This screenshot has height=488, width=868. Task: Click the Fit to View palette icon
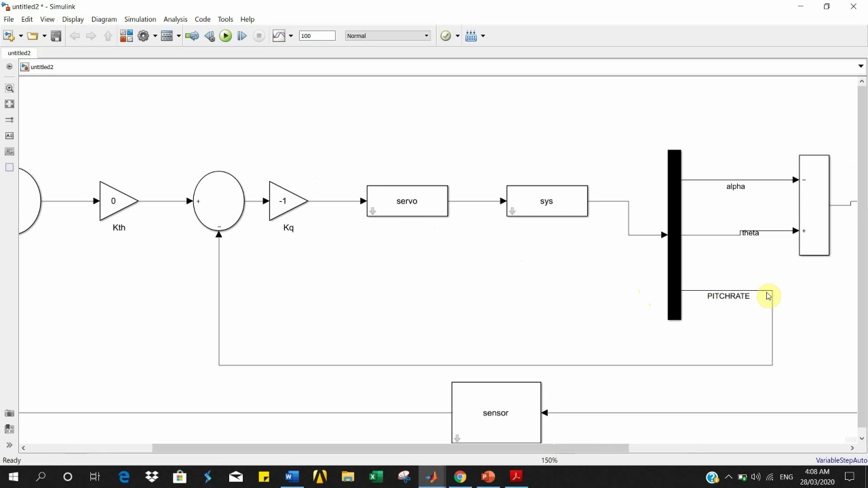click(x=9, y=104)
